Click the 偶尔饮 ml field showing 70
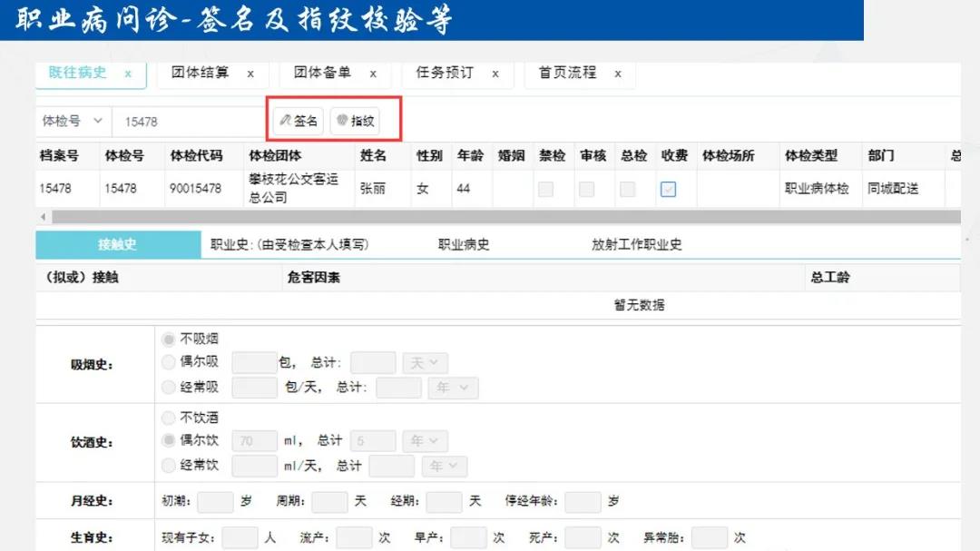This screenshot has height=551, width=980. [x=254, y=441]
